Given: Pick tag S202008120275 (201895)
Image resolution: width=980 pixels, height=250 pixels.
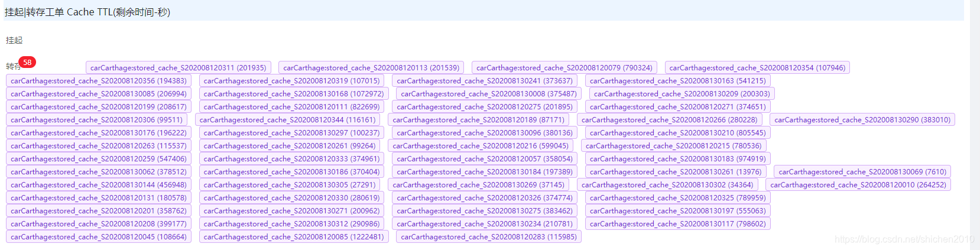Looking at the screenshot, I should (485, 107).
